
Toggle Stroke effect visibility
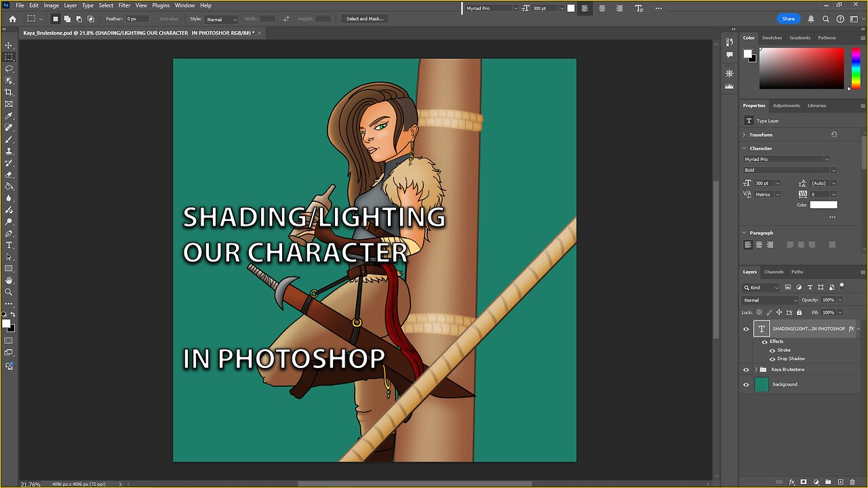[x=772, y=350]
